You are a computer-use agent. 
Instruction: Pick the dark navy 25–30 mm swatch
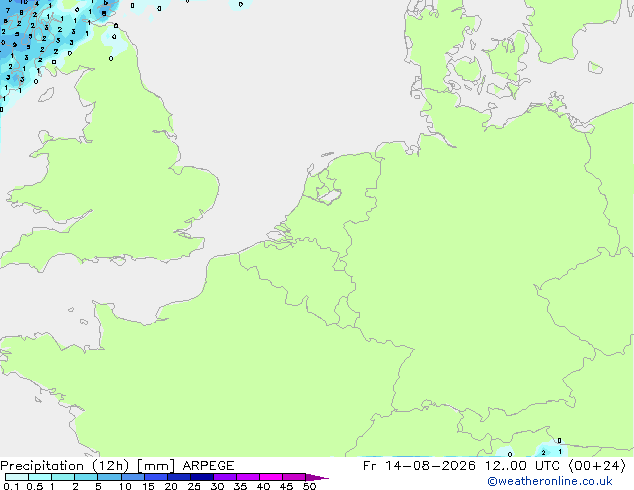tap(202, 477)
